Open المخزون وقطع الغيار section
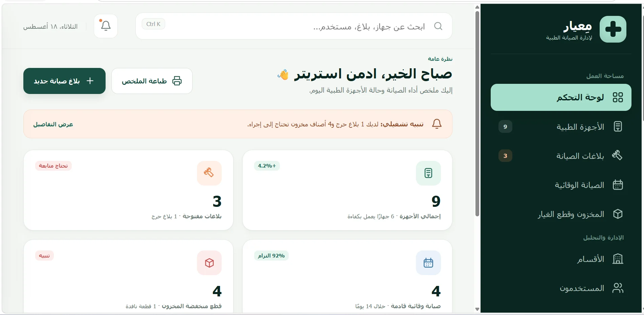This screenshot has height=315, width=644. coord(561,214)
